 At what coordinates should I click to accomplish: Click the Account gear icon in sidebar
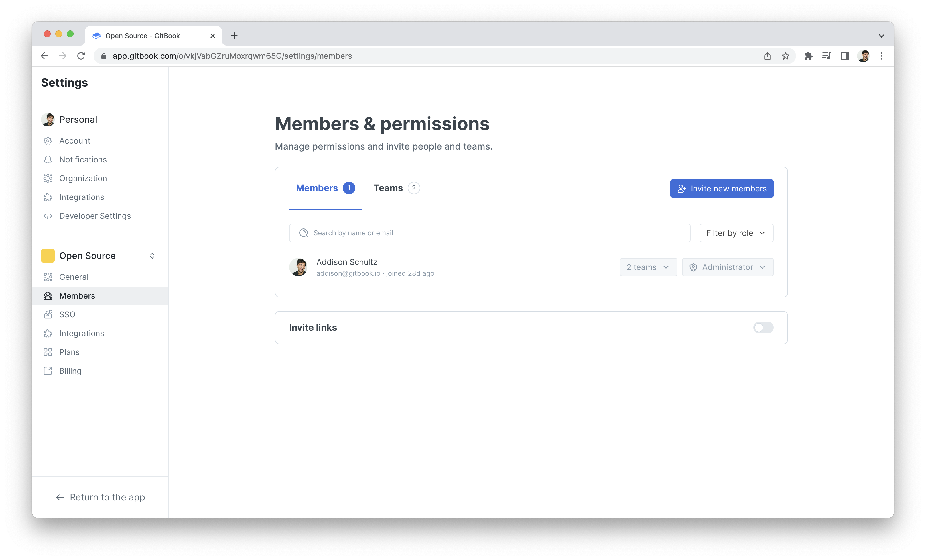[48, 141]
